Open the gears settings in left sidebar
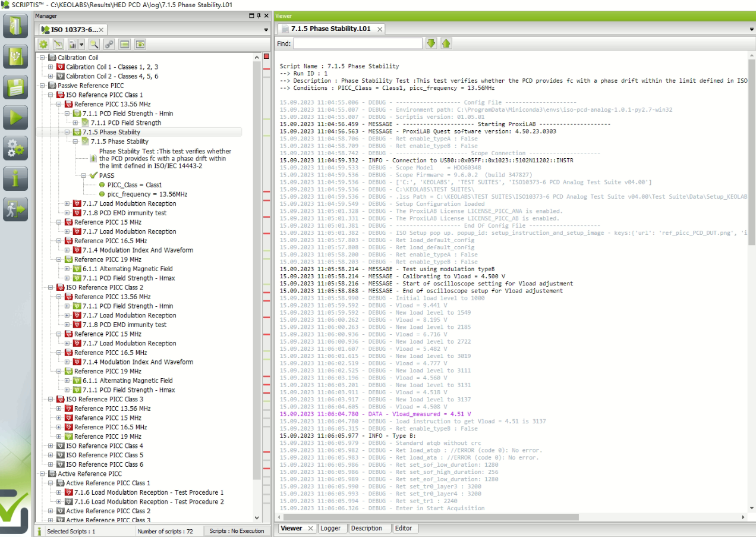 pyautogui.click(x=15, y=148)
